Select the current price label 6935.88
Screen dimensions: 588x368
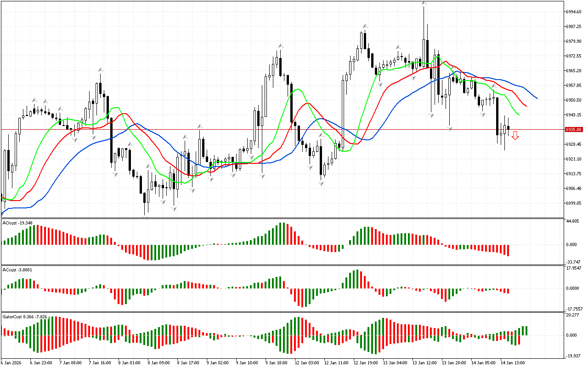click(574, 130)
